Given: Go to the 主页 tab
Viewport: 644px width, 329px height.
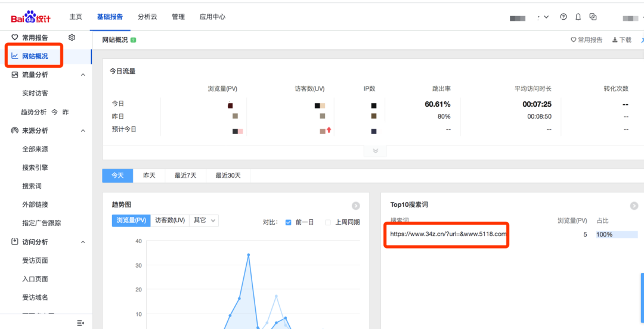Looking at the screenshot, I should pos(76,17).
